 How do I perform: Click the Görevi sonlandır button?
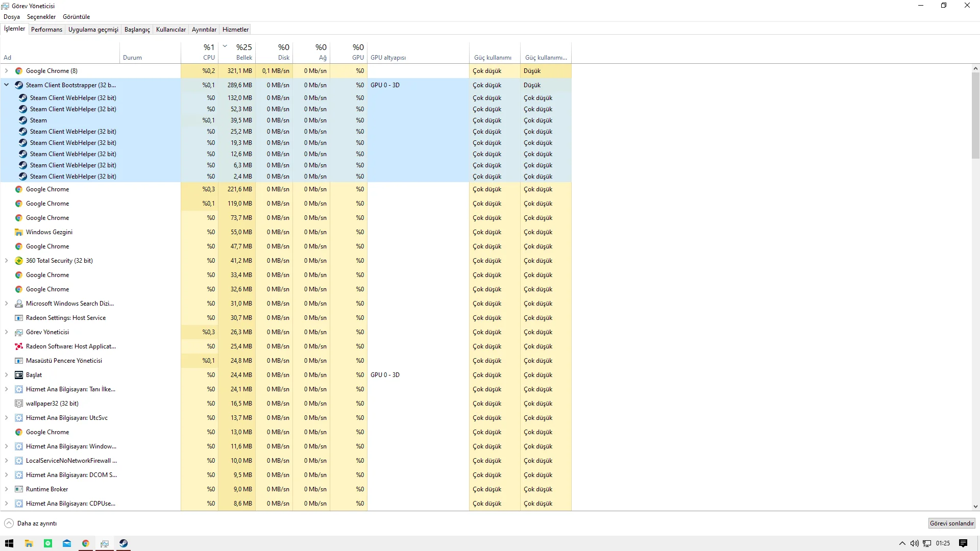pos(951,523)
